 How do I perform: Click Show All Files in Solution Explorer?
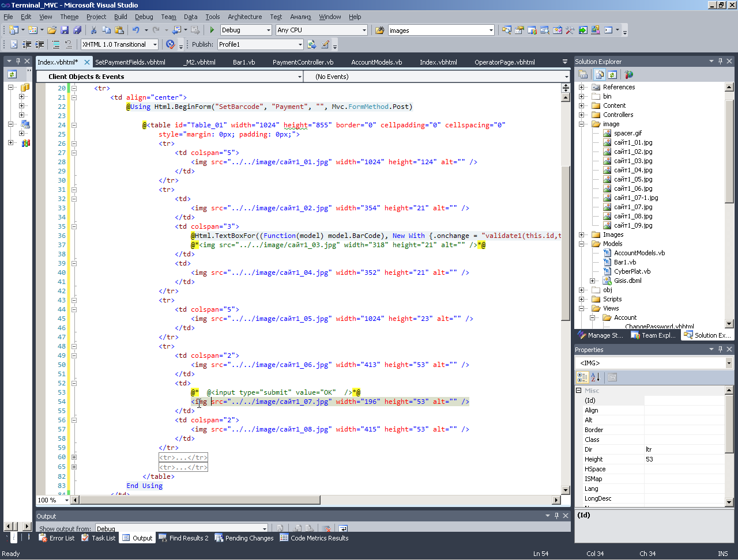600,74
